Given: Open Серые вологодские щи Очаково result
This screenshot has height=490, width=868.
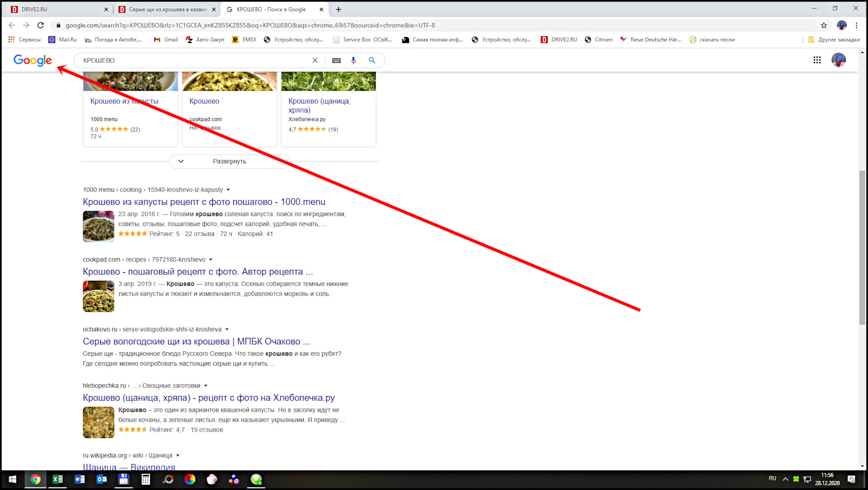Looking at the screenshot, I should point(196,342).
